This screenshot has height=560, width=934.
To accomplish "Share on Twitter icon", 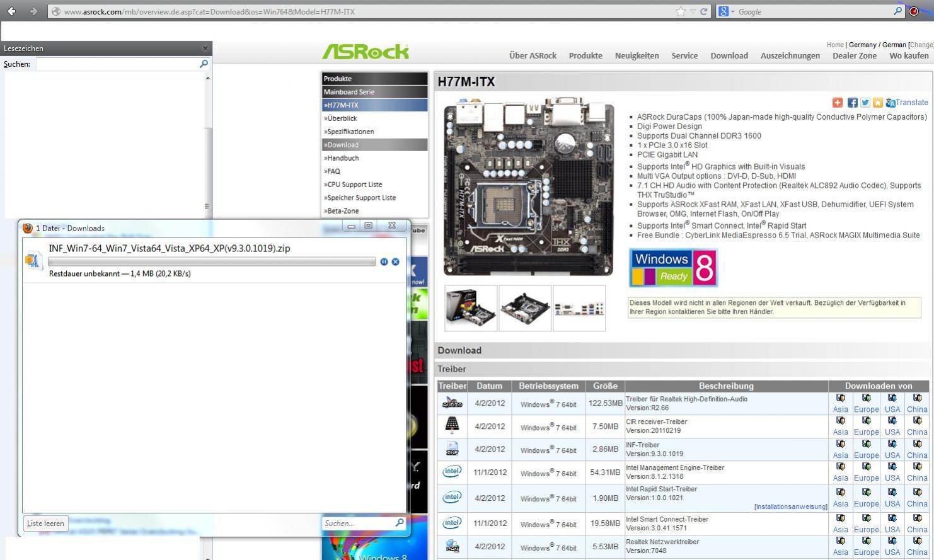I will [865, 103].
